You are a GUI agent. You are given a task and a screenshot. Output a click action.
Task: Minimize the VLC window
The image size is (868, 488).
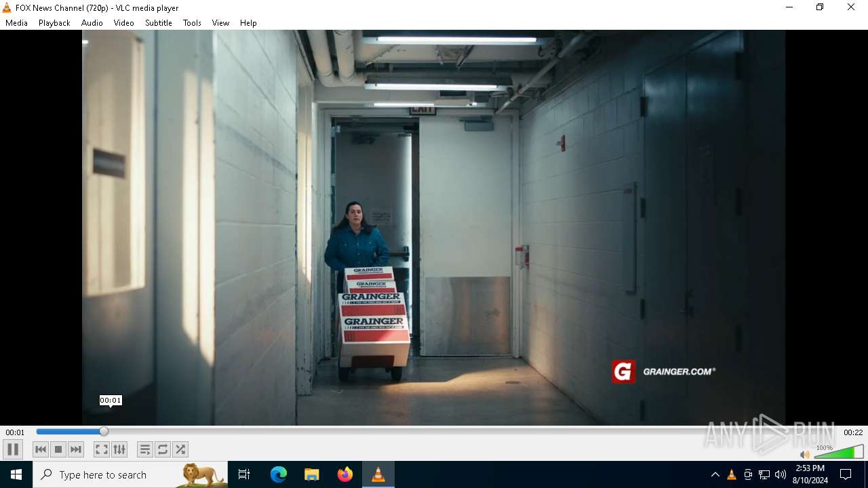point(789,7)
